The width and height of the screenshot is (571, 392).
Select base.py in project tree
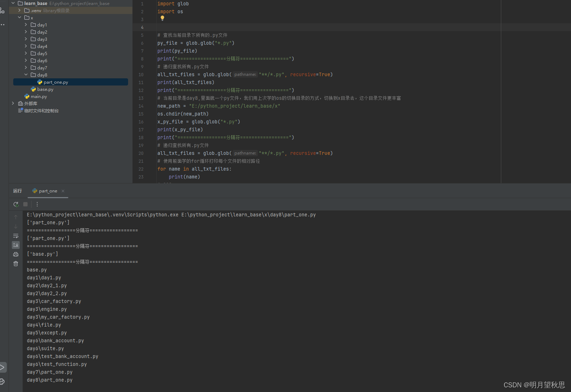tap(45, 89)
